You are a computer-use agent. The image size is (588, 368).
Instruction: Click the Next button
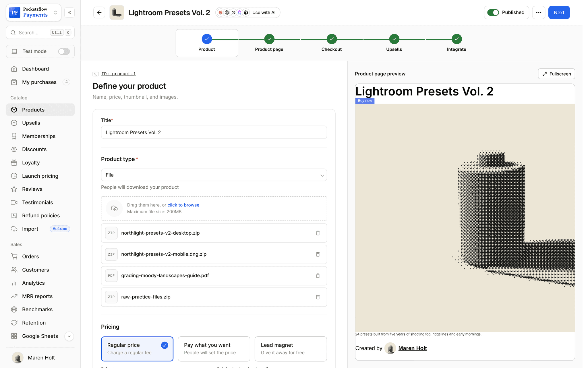click(559, 13)
